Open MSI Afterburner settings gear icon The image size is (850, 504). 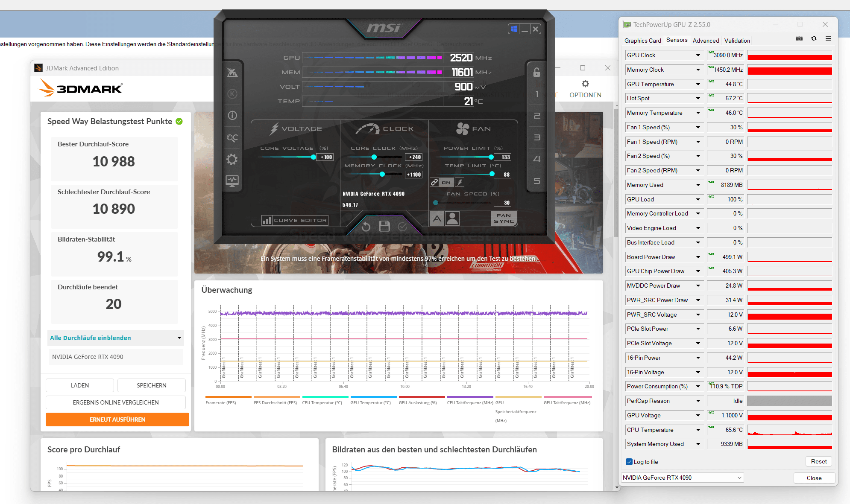coord(232,160)
